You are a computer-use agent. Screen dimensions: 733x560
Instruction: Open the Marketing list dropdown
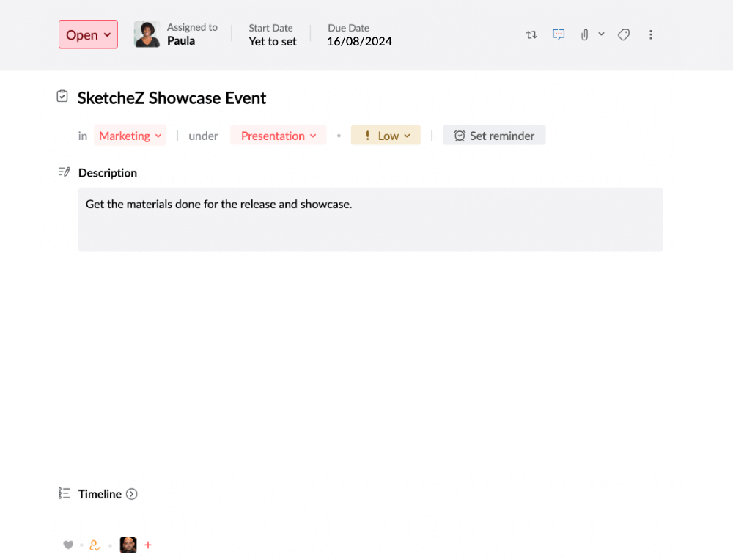point(130,136)
